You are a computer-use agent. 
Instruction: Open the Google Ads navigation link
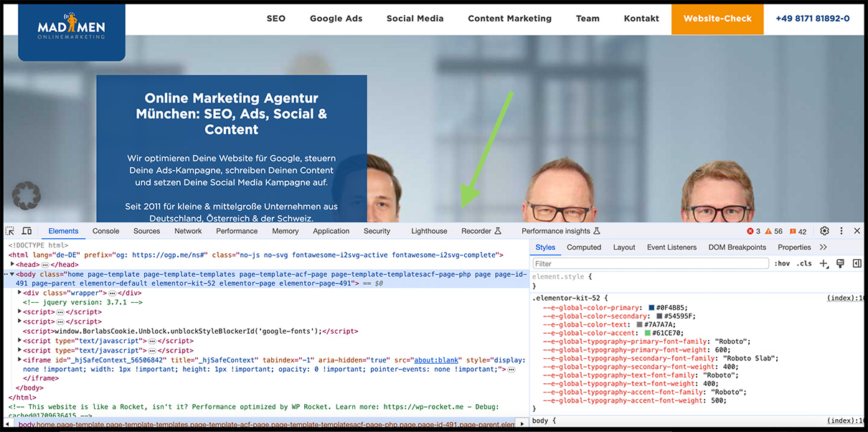(336, 19)
